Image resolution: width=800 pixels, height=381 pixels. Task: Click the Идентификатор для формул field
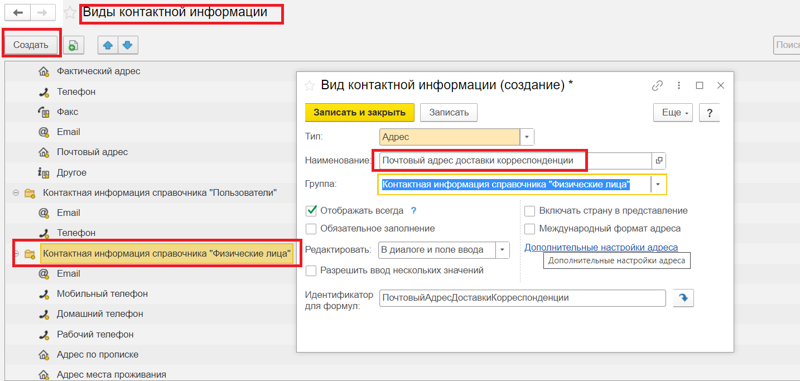click(x=522, y=298)
